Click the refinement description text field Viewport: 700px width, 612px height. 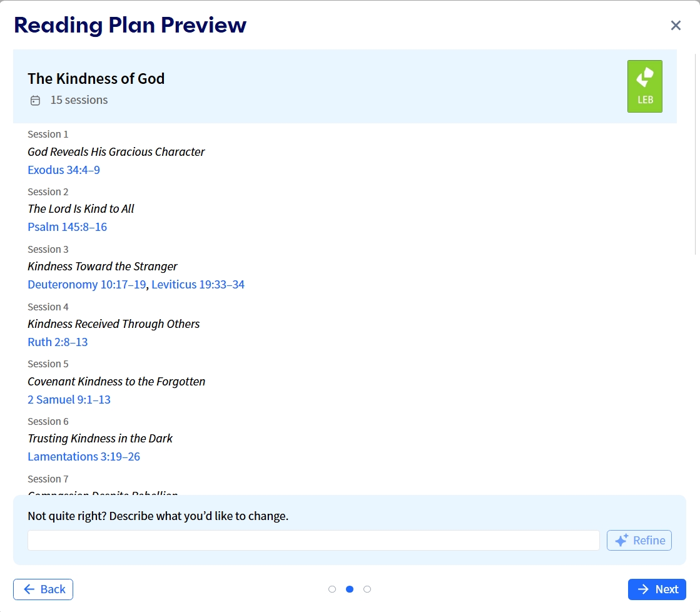point(313,541)
